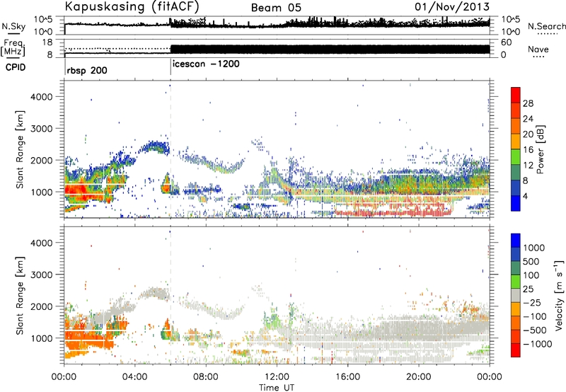
Task: Click the '04:00' time axis label
Action: click(x=135, y=377)
